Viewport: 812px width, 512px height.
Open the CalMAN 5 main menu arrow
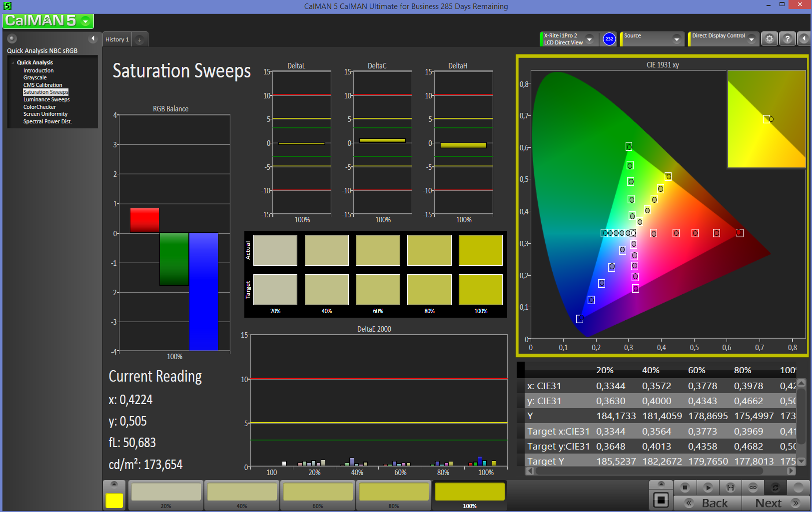86,21
